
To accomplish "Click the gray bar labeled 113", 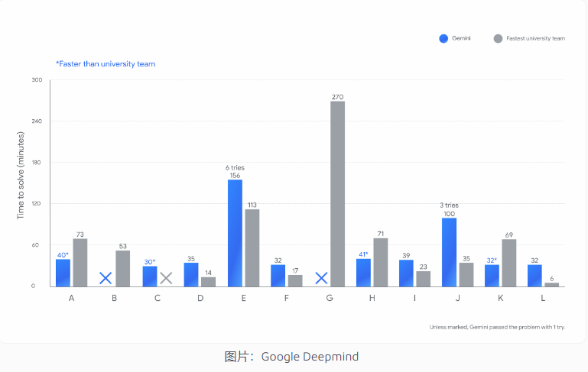I will click(252, 247).
